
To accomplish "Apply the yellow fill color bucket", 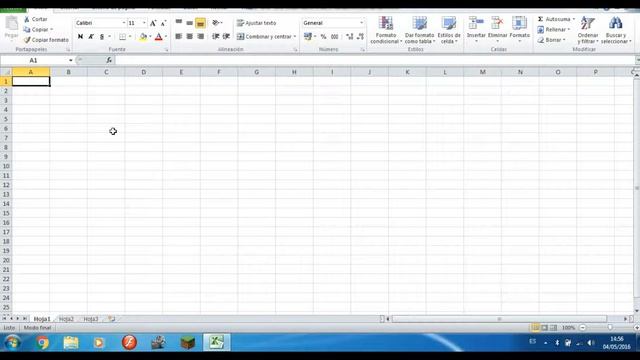I will tap(143, 37).
